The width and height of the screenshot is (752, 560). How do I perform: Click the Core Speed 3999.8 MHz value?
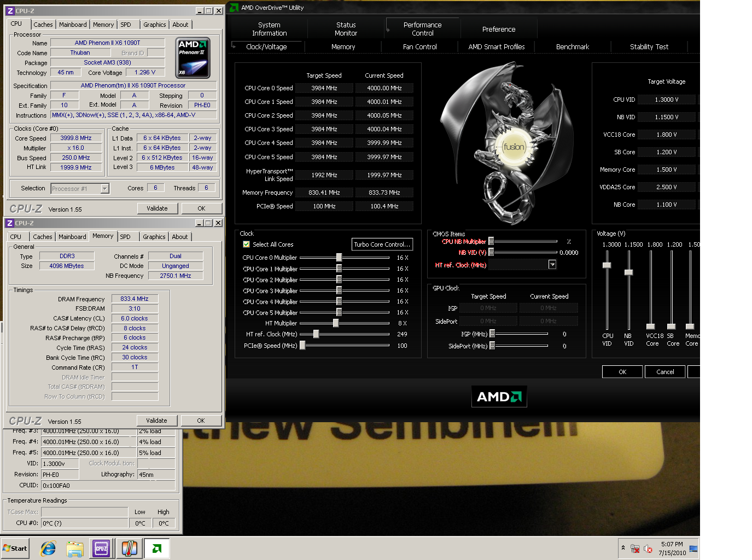coord(76,138)
